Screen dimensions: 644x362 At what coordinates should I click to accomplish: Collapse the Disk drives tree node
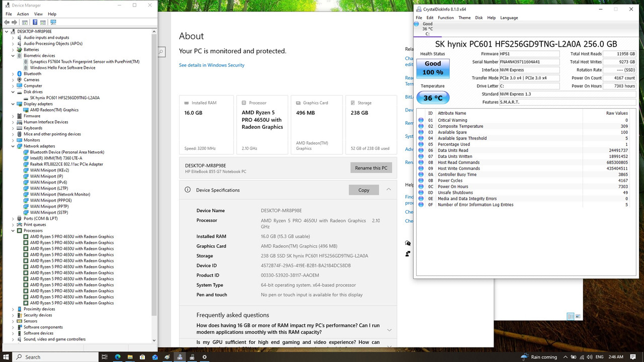(13, 92)
